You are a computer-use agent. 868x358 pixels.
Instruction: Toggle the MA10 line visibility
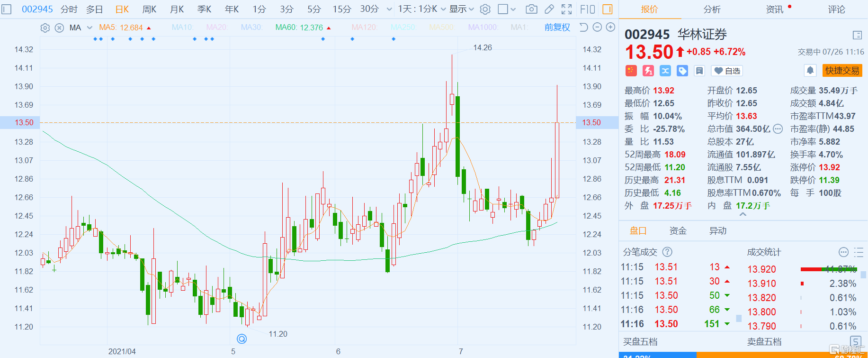[183, 28]
